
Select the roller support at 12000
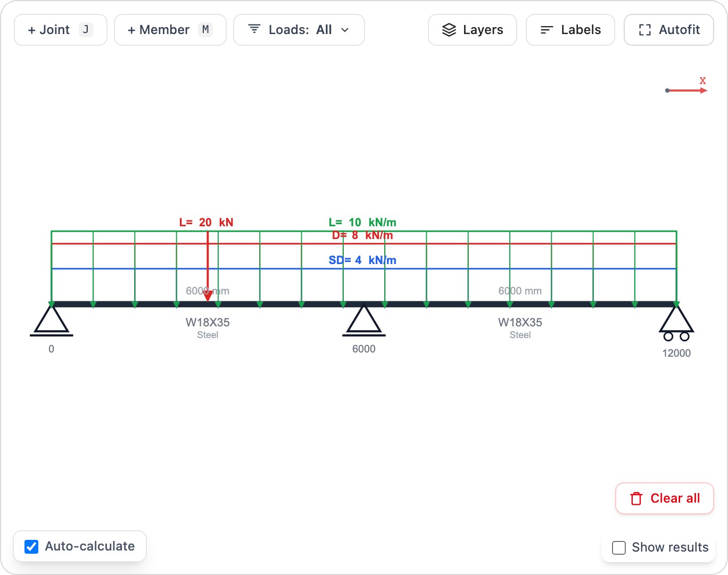[676, 323]
